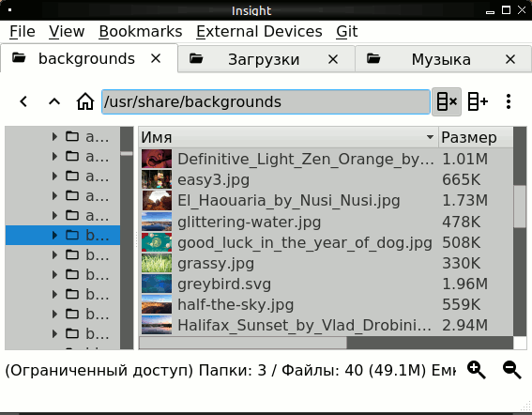Add pane with the columns-plus icon
The width and height of the screenshot is (532, 415).
478,101
